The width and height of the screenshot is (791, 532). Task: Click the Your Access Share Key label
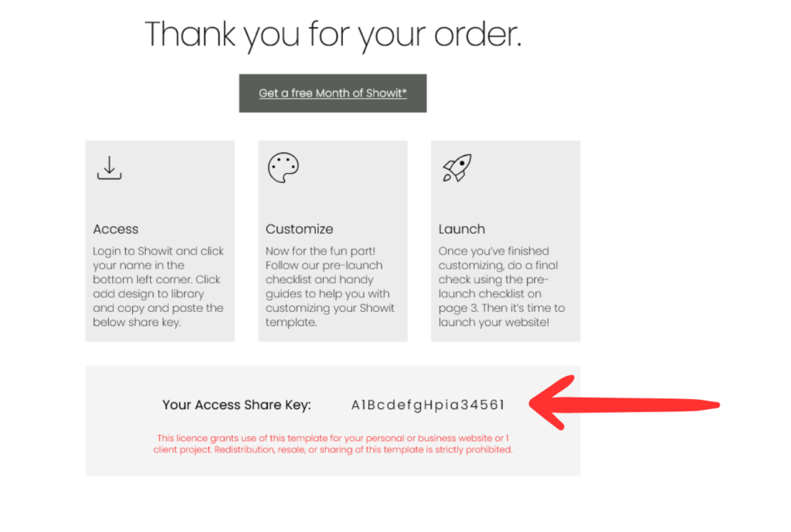point(236,405)
